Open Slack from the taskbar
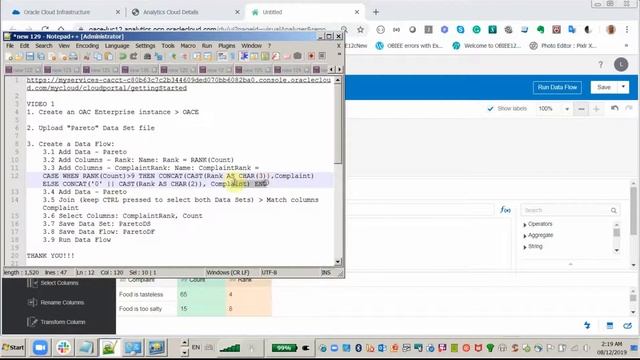Viewport: 640px width, 360px height. [63, 348]
